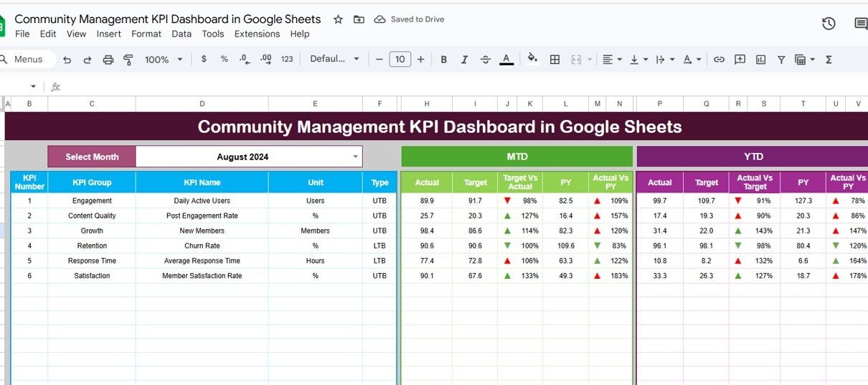Open text wrapping dropdown

[665, 60]
